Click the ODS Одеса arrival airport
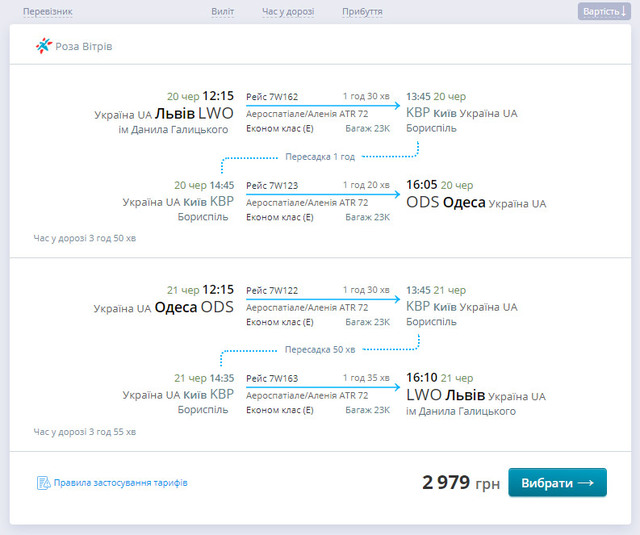Viewport: 640px width, 535px height. pos(445,202)
